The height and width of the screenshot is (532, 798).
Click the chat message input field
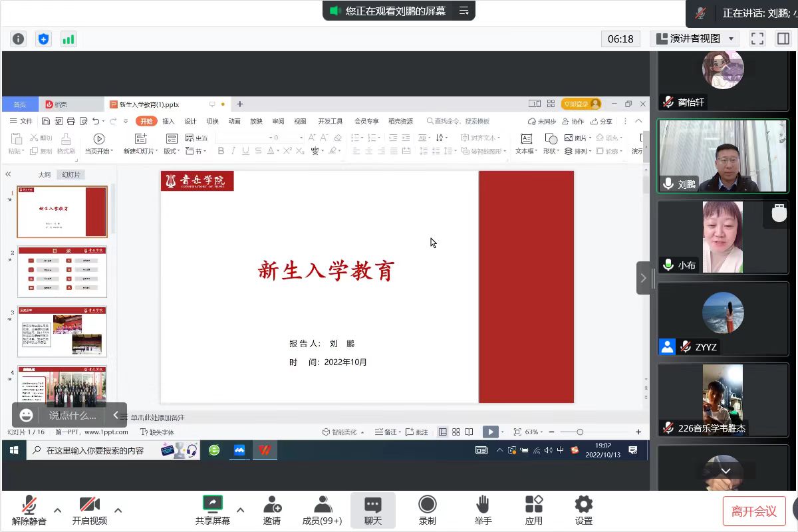72,415
